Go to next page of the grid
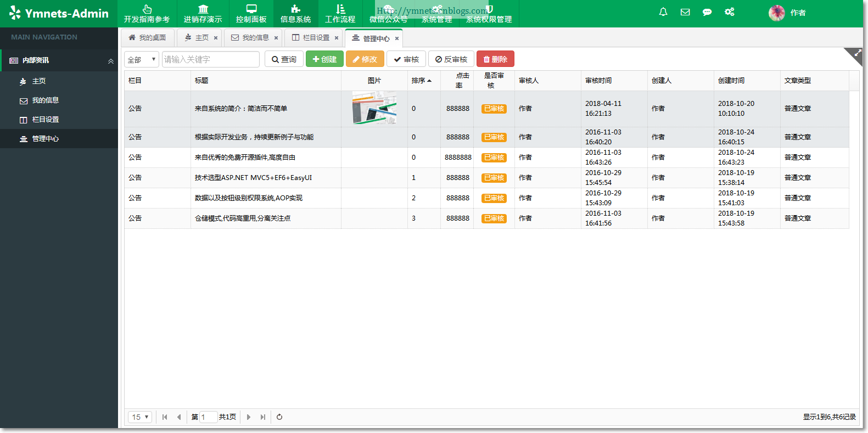This screenshot has height=433, width=868. coord(249,417)
